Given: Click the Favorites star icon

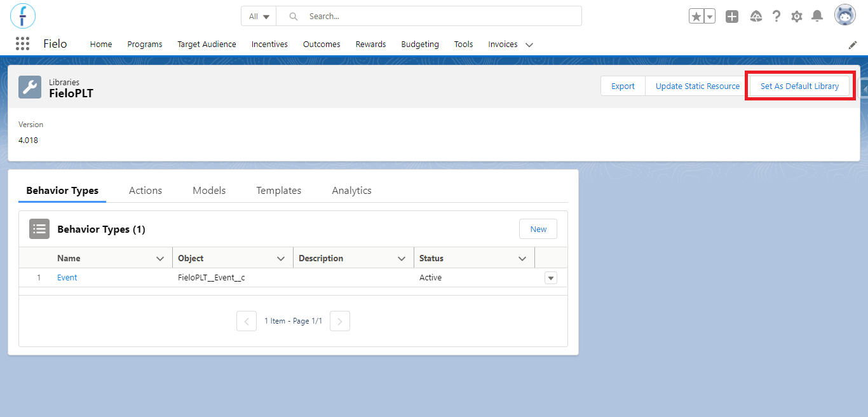Looking at the screenshot, I should 696,17.
